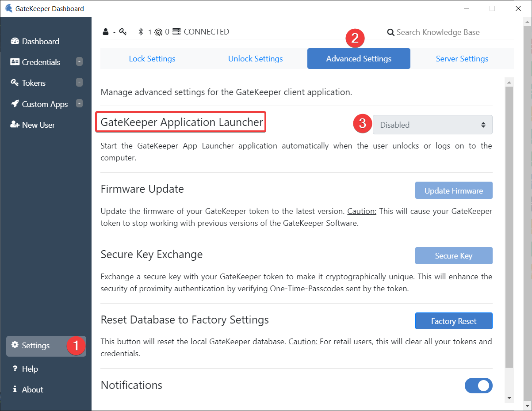The width and height of the screenshot is (532, 411).
Task: Switch to the Lock Settings tab
Action: click(x=152, y=59)
